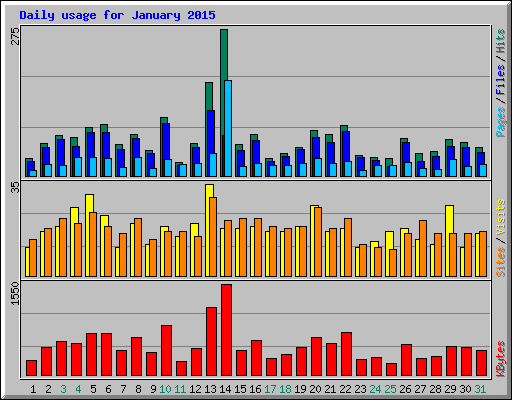Click day label 16 on x-axis
This screenshot has height=400, width=512.
pos(255,389)
